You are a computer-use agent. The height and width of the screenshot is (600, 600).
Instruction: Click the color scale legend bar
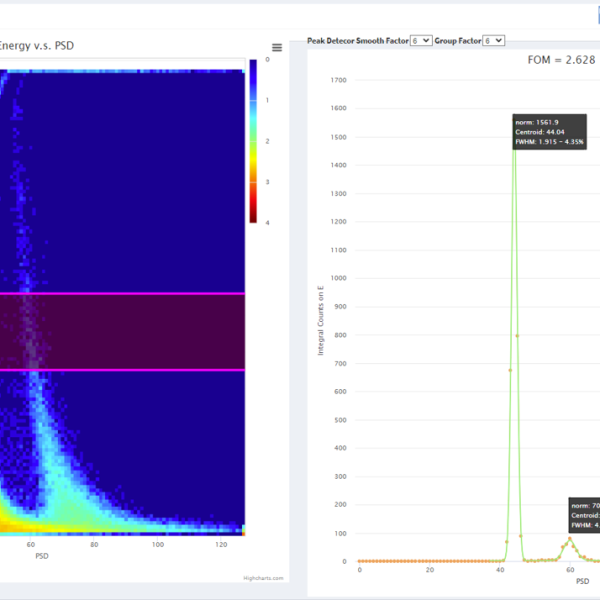(x=253, y=140)
